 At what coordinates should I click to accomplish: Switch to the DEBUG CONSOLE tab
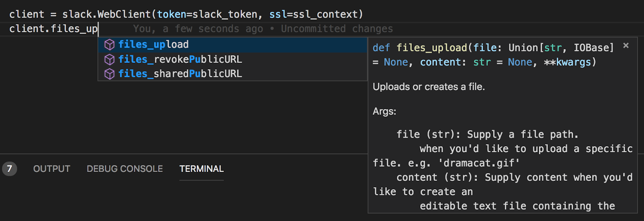pos(125,169)
